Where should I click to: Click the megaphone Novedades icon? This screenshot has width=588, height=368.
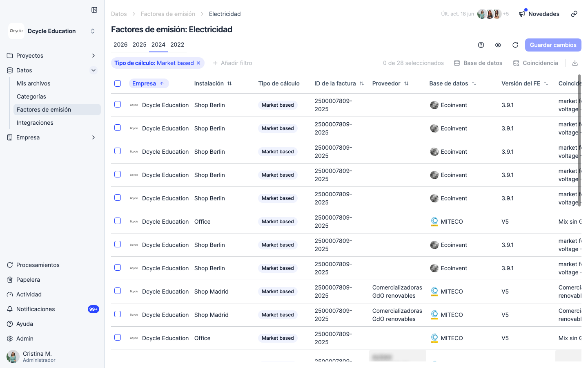[522, 14]
